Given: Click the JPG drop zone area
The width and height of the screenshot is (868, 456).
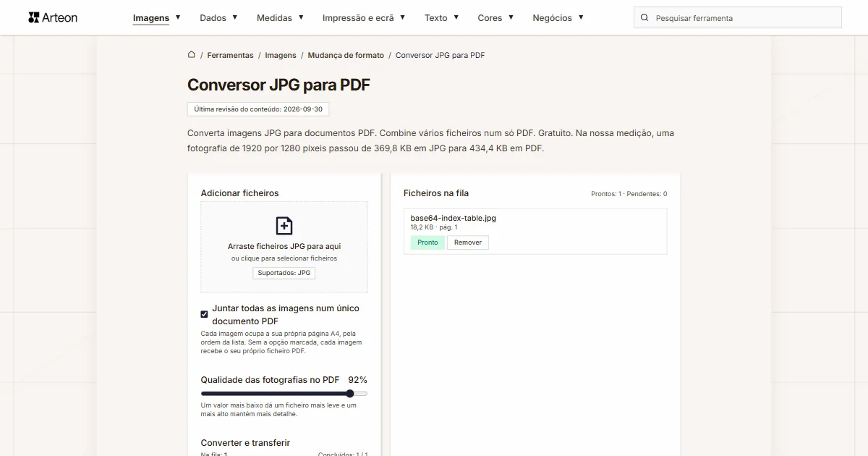Looking at the screenshot, I should 284,247.
